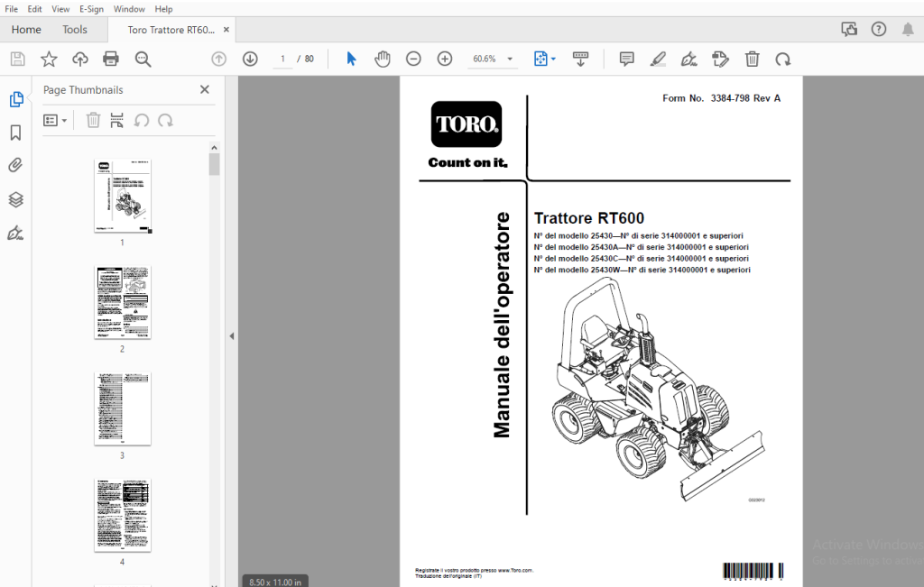924x587 pixels.
Task: Open the Edit menu
Action: [35, 9]
